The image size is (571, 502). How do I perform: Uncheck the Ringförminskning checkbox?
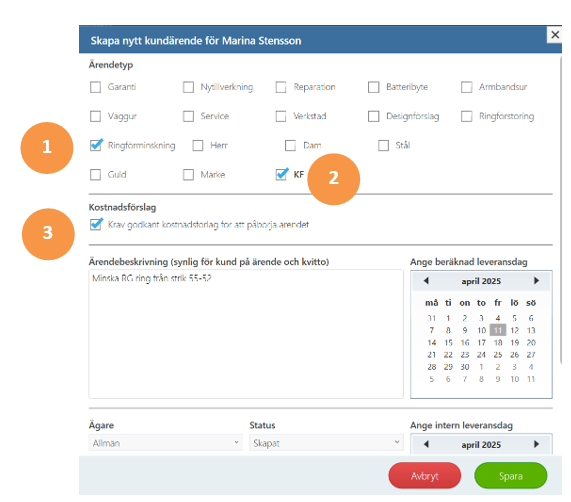click(96, 145)
